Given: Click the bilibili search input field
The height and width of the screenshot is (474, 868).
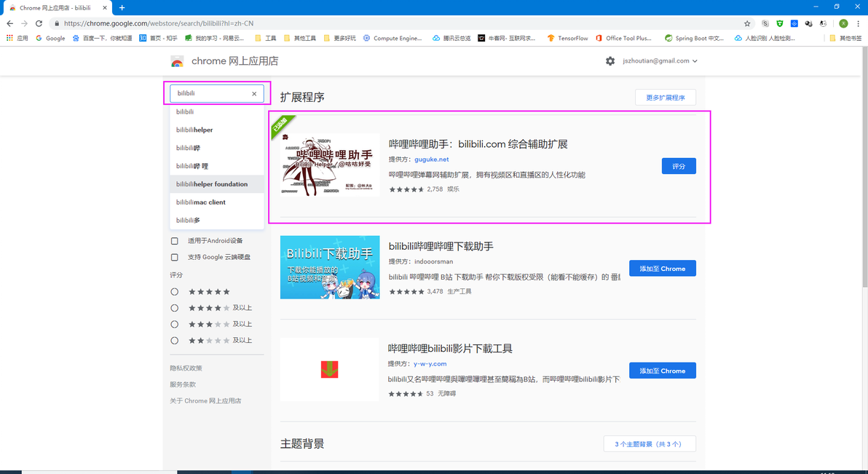Looking at the screenshot, I should click(217, 93).
